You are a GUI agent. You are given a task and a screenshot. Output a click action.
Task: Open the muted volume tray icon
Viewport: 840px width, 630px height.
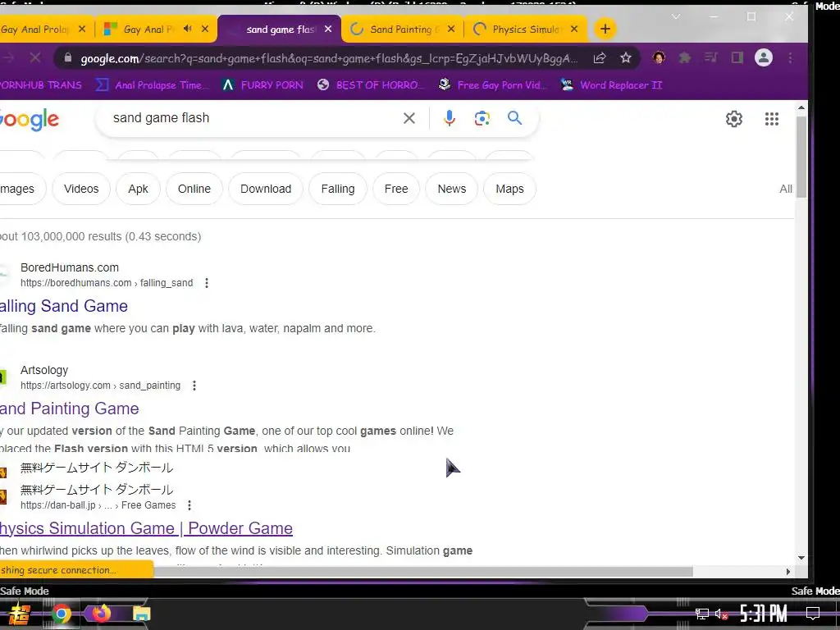[x=721, y=614]
